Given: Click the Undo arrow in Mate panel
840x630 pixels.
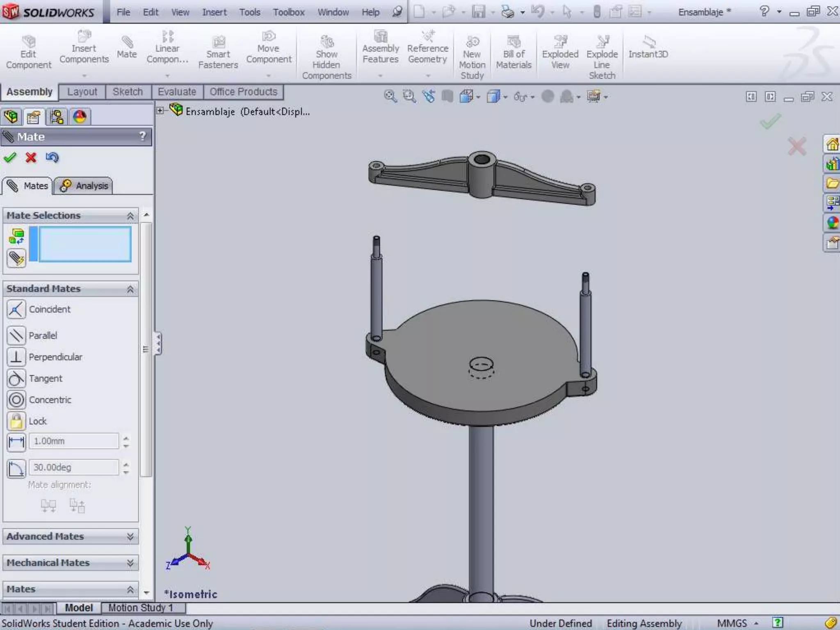Looking at the screenshot, I should (52, 157).
